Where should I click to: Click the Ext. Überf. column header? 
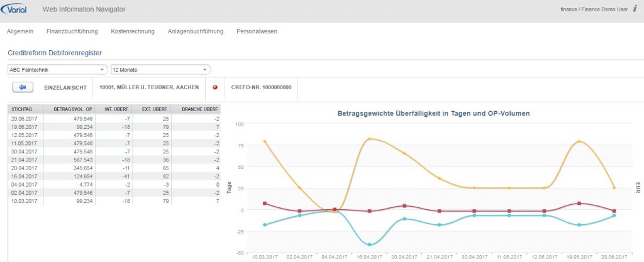click(150, 109)
